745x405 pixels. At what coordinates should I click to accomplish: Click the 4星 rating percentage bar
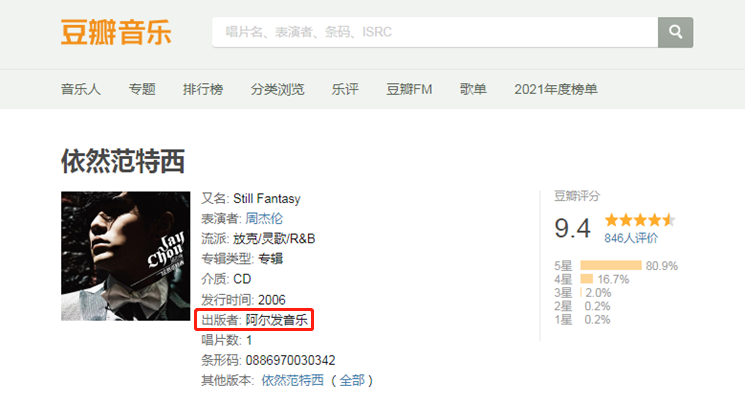click(587, 279)
